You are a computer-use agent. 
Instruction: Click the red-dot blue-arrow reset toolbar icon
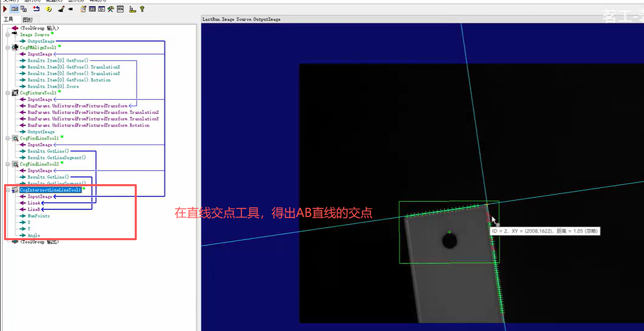[36, 9]
